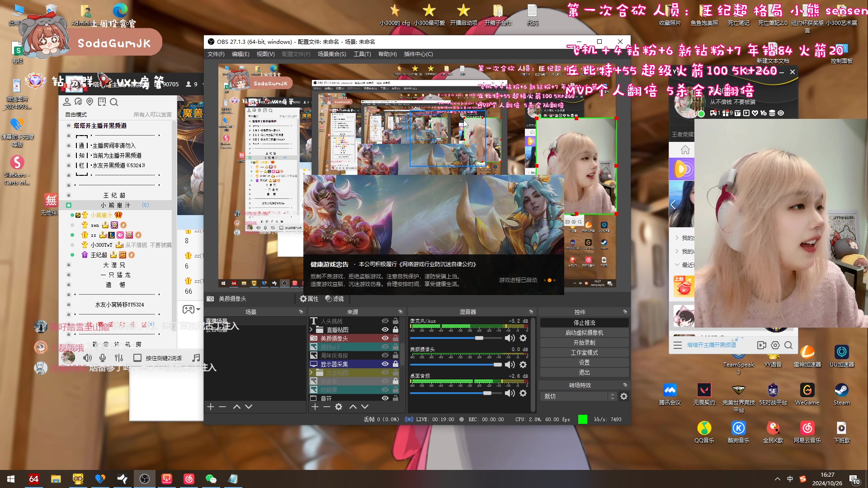Open the game controller dropdown in YY
Screen dimensions: 868x488
(x=191, y=309)
